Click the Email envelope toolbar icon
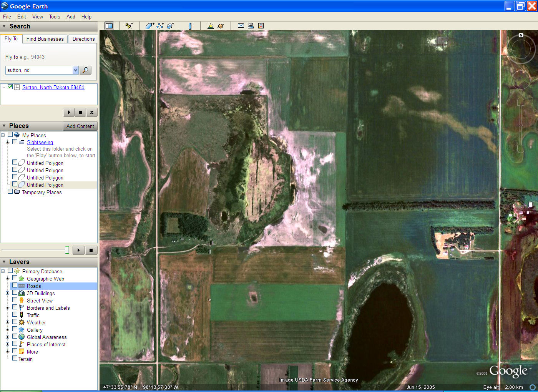 pyautogui.click(x=241, y=26)
